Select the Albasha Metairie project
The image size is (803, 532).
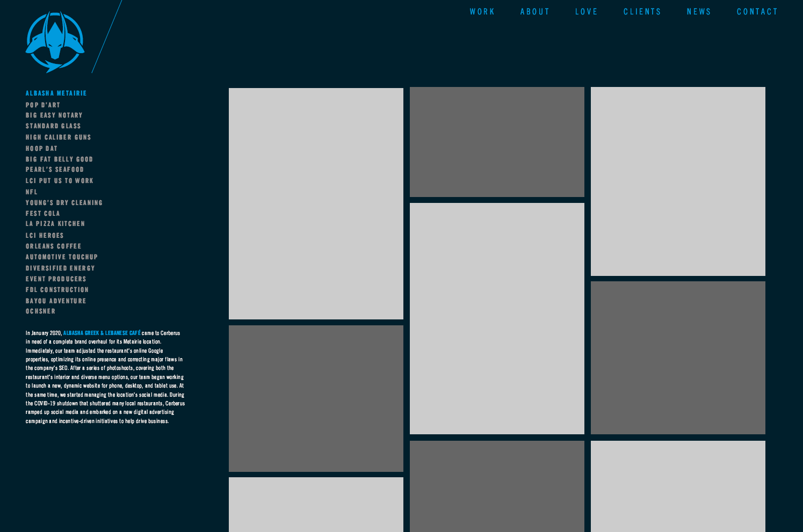56,93
